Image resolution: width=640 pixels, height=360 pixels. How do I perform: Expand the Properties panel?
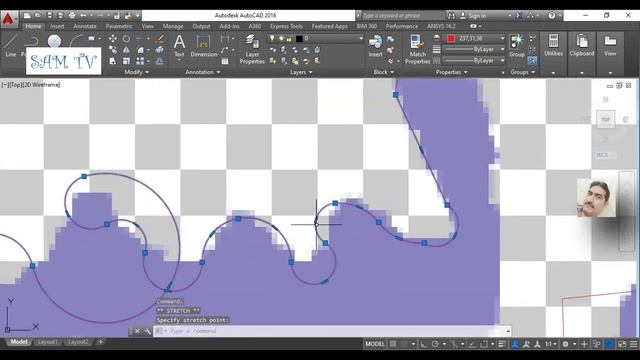[x=451, y=72]
